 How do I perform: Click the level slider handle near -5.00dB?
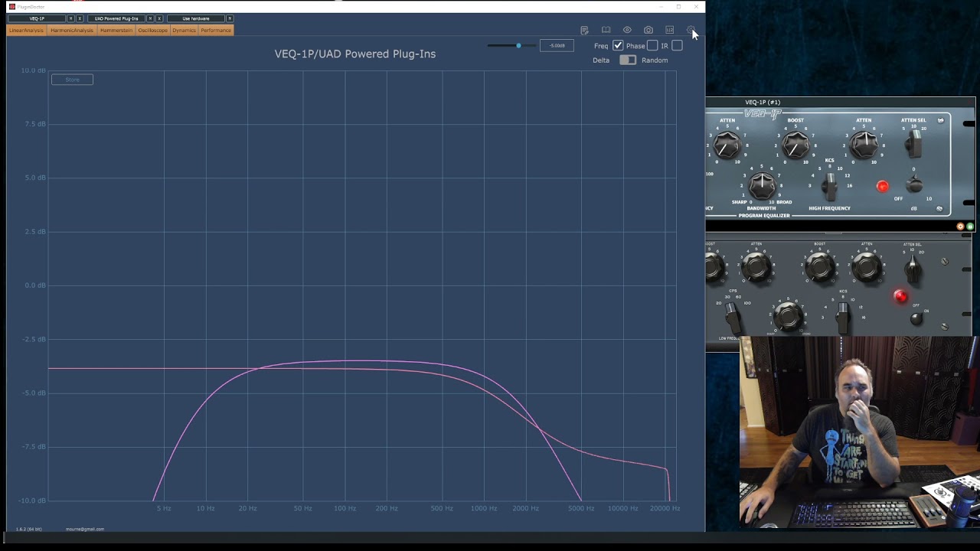coord(518,45)
